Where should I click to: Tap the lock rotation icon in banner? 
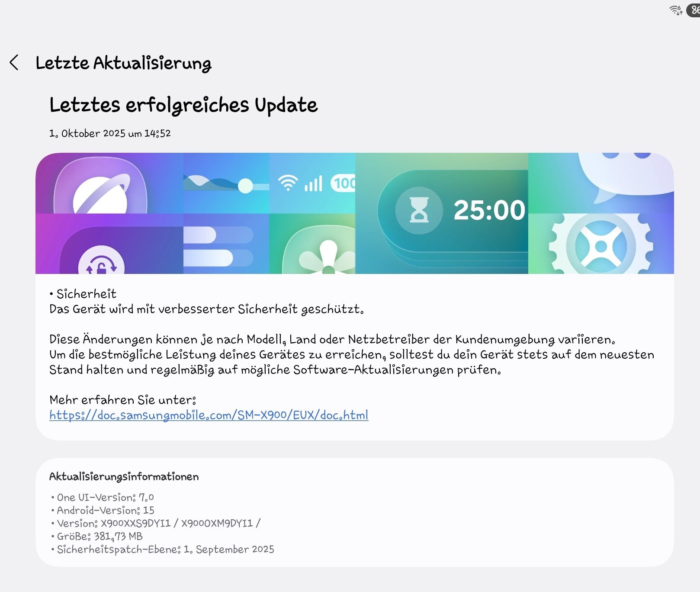click(x=101, y=263)
